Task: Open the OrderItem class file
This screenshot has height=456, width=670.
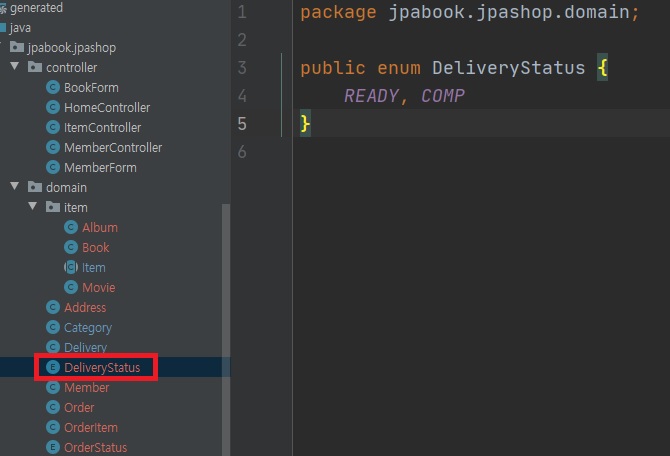Action: point(91,428)
